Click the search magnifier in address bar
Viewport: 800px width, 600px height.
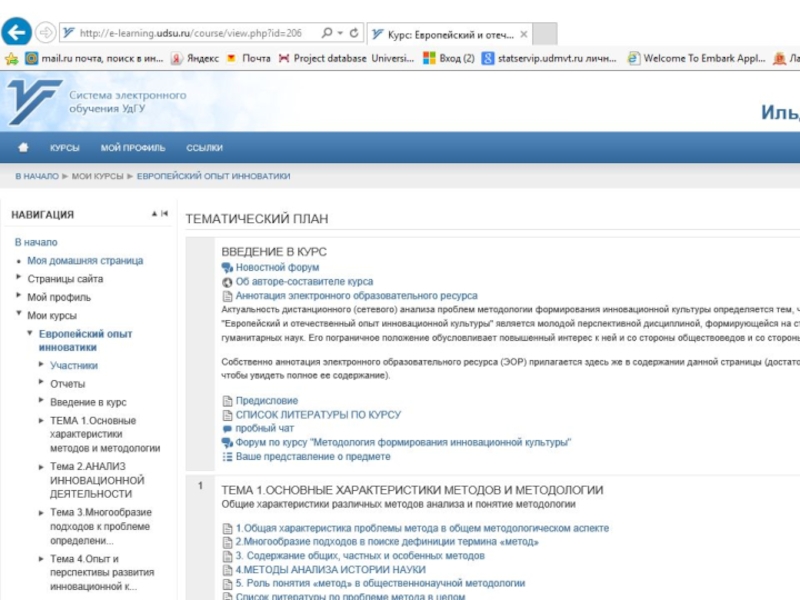pyautogui.click(x=327, y=33)
